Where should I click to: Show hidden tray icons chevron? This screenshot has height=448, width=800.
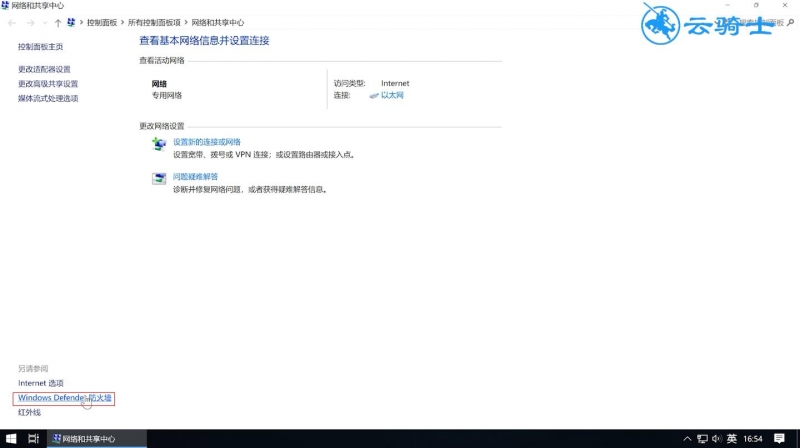[x=687, y=439]
